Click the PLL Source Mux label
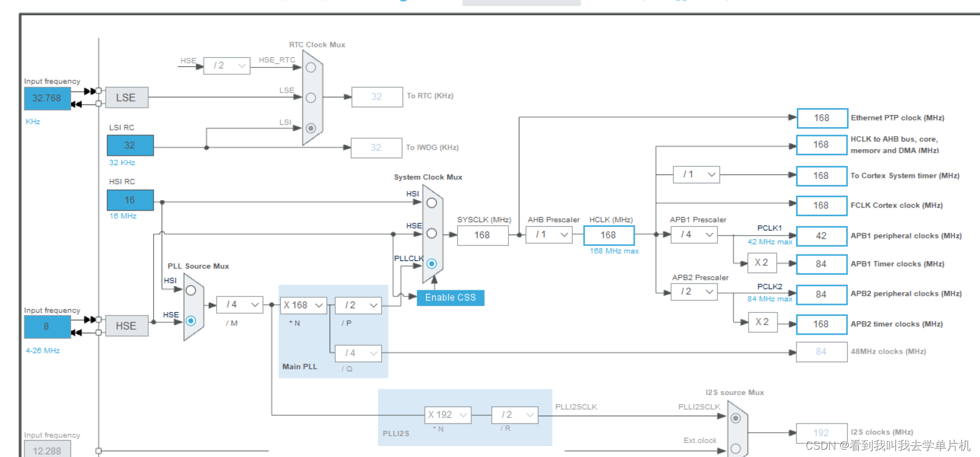Screen dimensions: 980x457 (198, 267)
